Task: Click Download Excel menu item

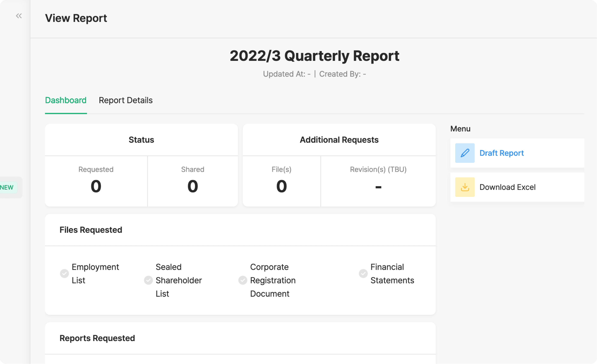Action: click(507, 187)
